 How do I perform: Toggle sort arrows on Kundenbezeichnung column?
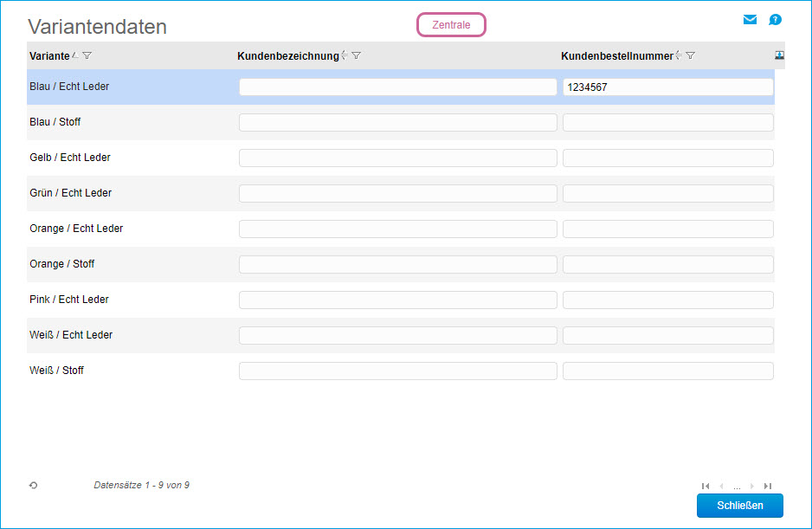(x=345, y=55)
